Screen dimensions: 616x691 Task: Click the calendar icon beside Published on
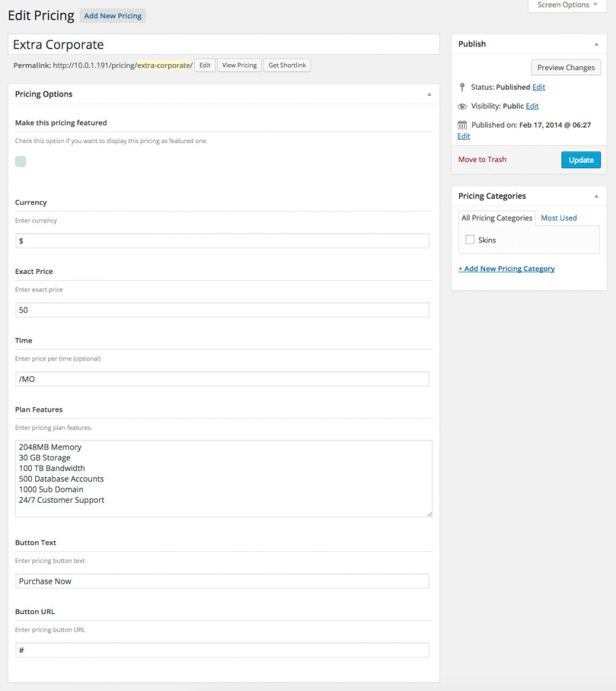click(x=462, y=125)
